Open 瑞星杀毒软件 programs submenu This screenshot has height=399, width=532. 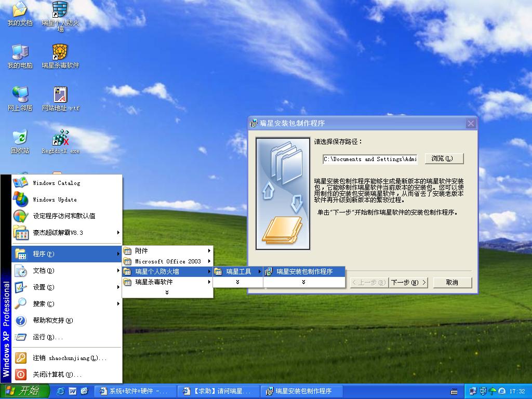[168, 282]
